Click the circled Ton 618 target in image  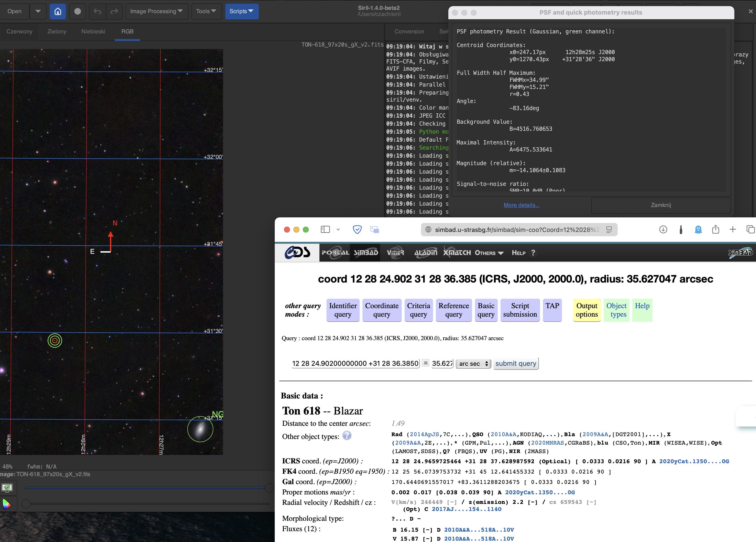pyautogui.click(x=55, y=341)
